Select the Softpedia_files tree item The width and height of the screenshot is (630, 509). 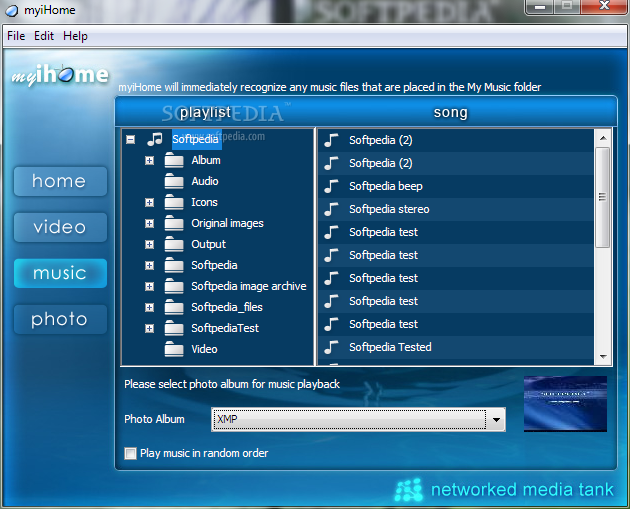point(227,307)
